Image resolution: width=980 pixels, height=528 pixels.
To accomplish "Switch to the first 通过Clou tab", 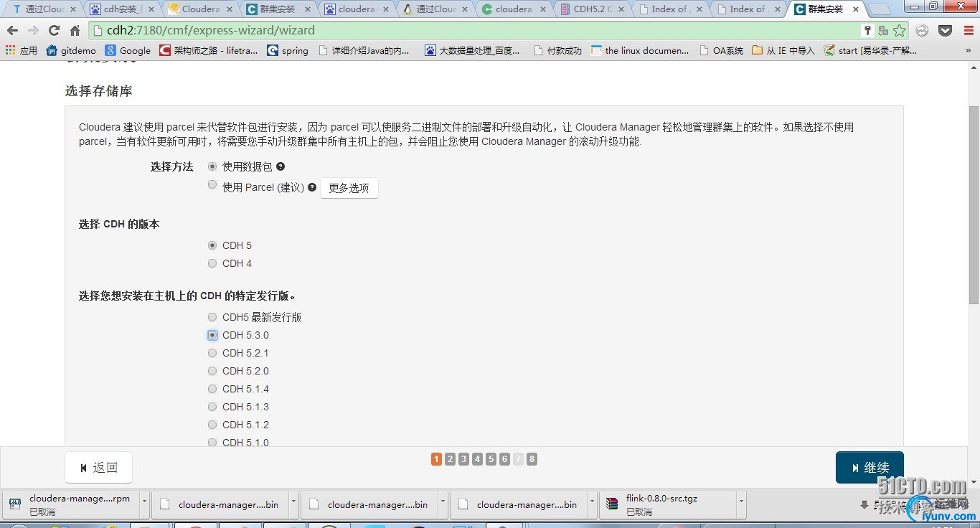I will [44, 9].
